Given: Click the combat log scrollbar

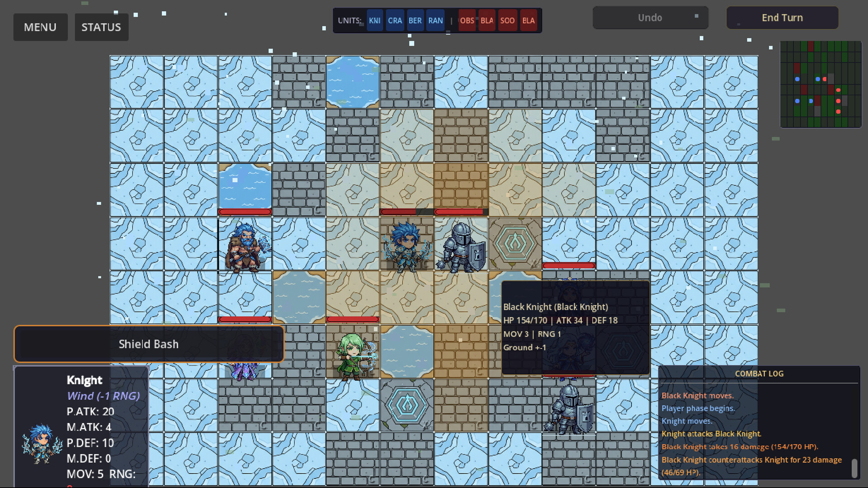Looking at the screenshot, I should [854, 468].
